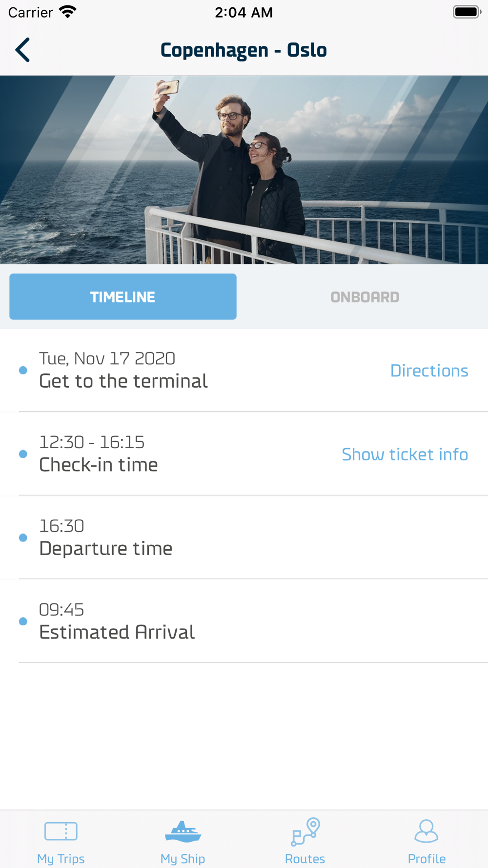Select the My Ship ferry icon
Screen dimensions: 488x868
click(x=183, y=831)
